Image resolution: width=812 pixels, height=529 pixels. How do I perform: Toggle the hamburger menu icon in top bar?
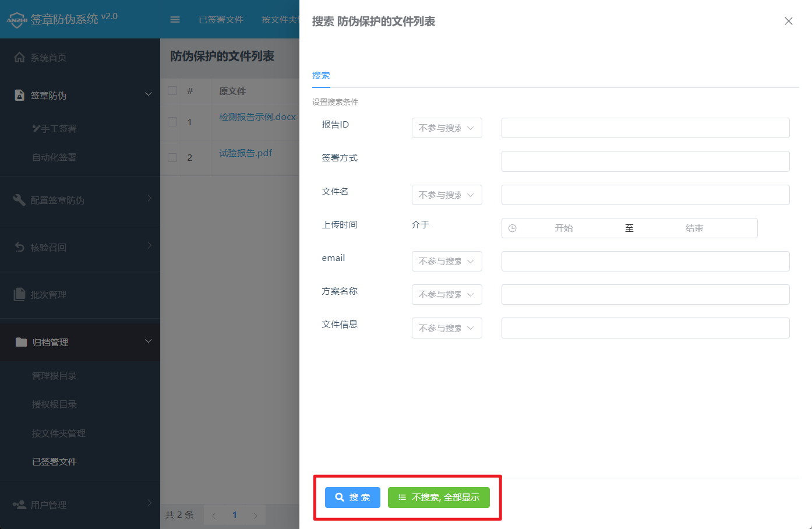pos(175,19)
